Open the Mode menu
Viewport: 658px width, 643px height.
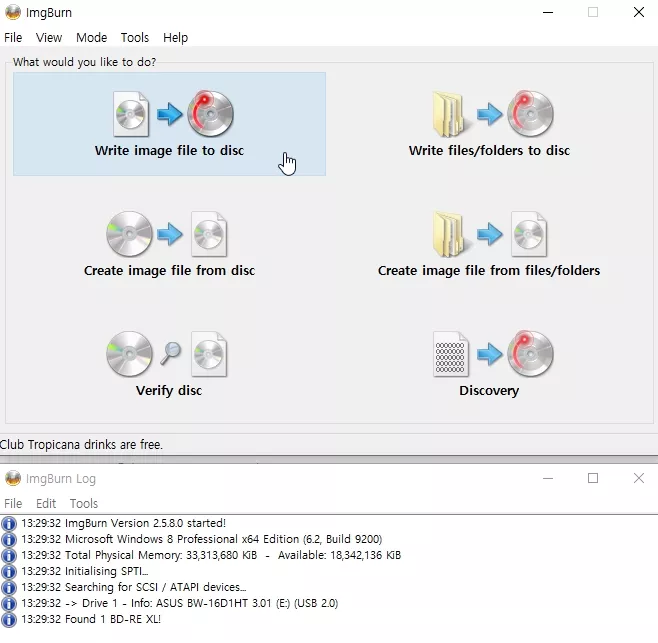point(91,38)
